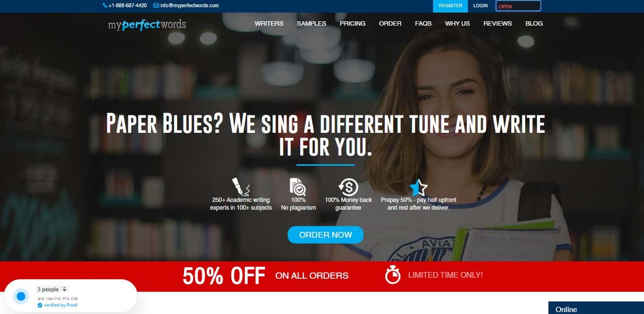Click the phone handset icon in the top bar
This screenshot has height=314, width=644.
pos(105,5)
